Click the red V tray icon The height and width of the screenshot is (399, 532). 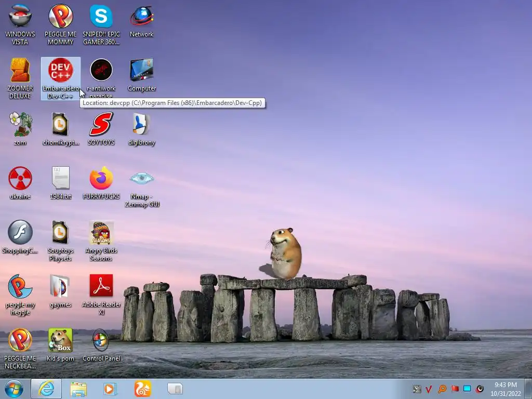[429, 389]
